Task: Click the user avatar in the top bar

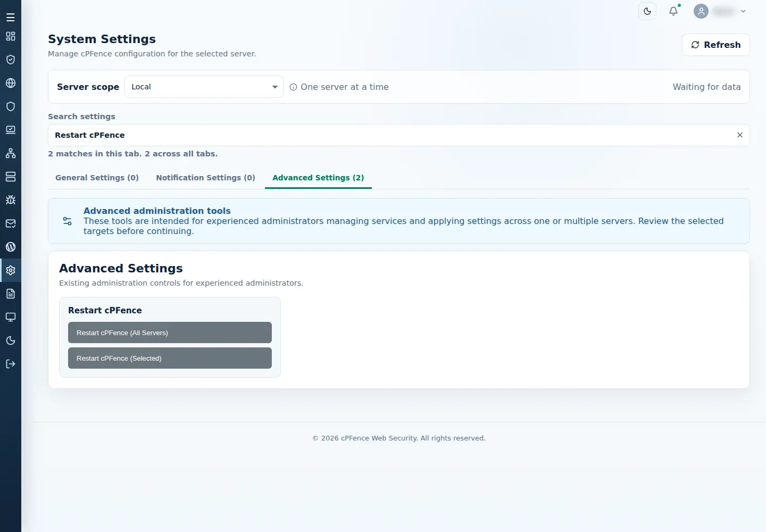Action: [x=701, y=11]
